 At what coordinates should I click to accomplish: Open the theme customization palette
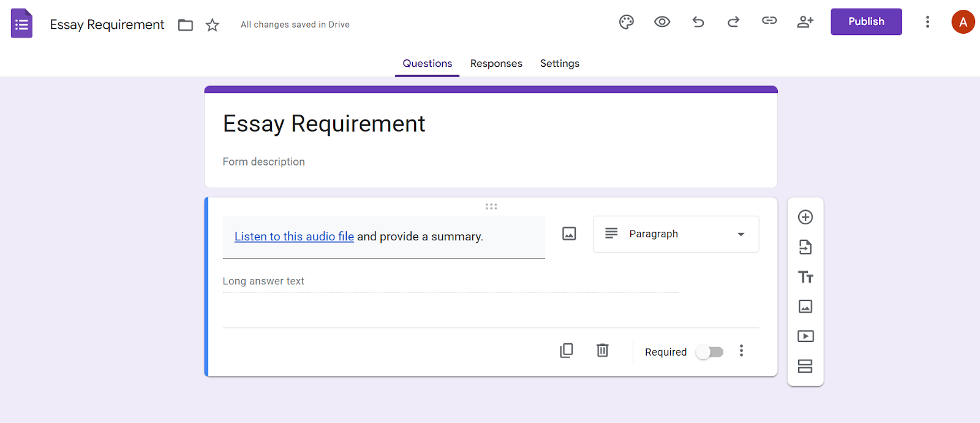pos(626,22)
